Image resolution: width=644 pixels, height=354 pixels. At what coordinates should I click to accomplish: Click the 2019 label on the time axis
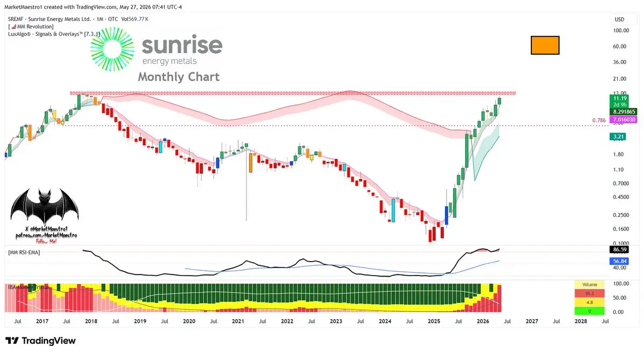coord(140,321)
